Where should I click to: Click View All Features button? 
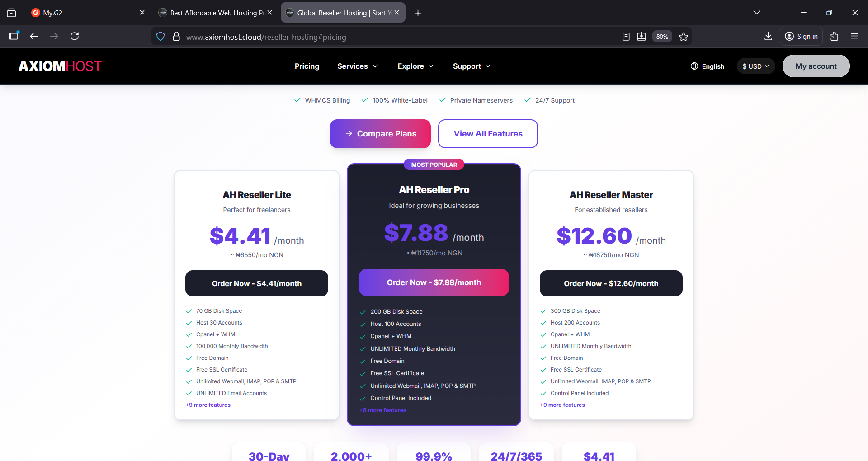click(x=488, y=134)
